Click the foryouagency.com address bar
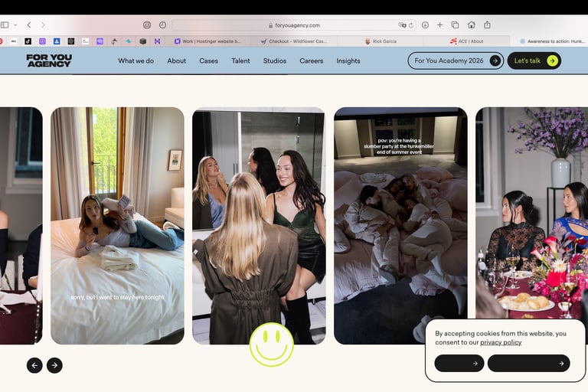 294,25
